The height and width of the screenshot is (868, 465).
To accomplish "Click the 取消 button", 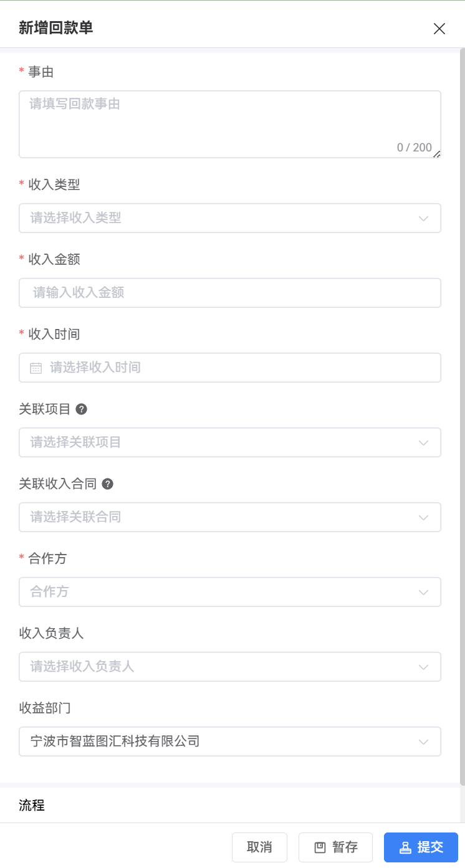I will coord(259,847).
